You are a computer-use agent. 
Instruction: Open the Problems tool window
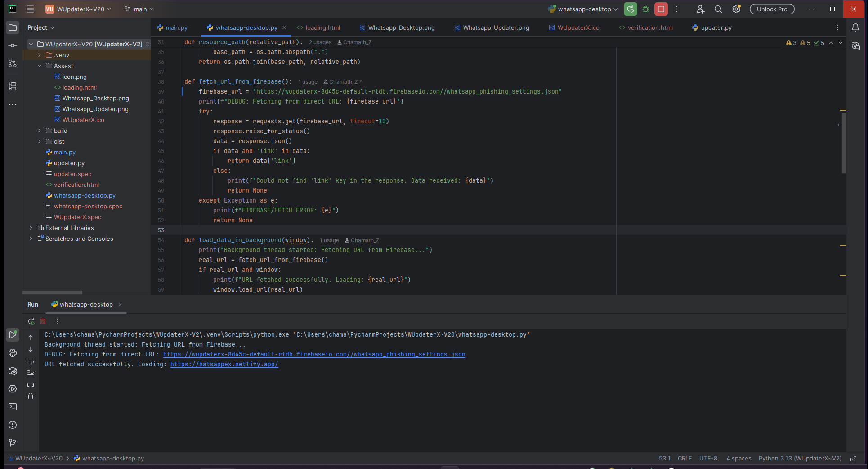coord(13,425)
